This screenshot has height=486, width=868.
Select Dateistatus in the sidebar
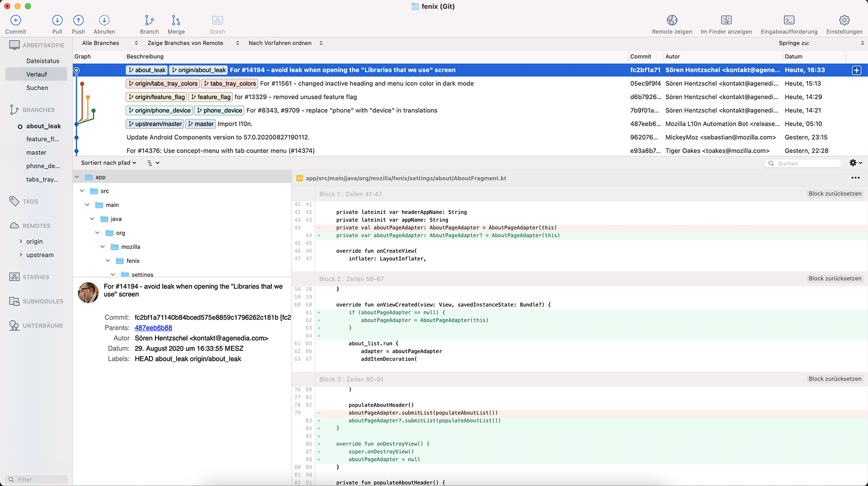coord(43,61)
